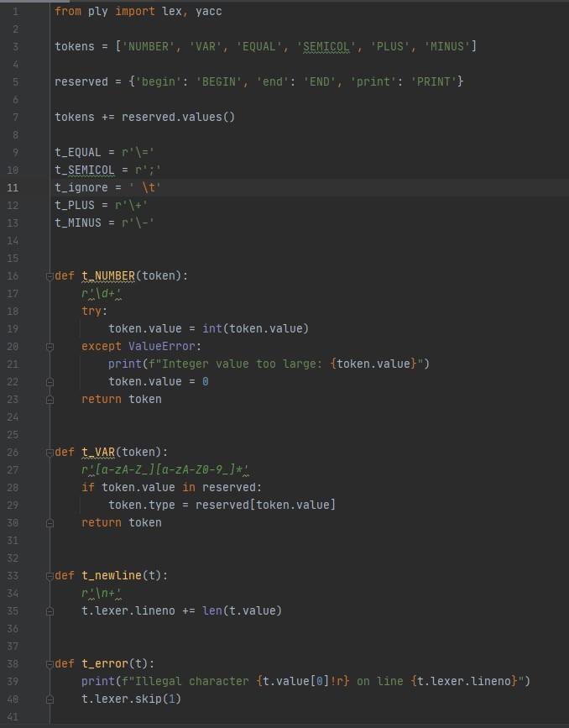Click line number 1 in the gutter
The image size is (569, 728).
pyautogui.click(x=16, y=11)
